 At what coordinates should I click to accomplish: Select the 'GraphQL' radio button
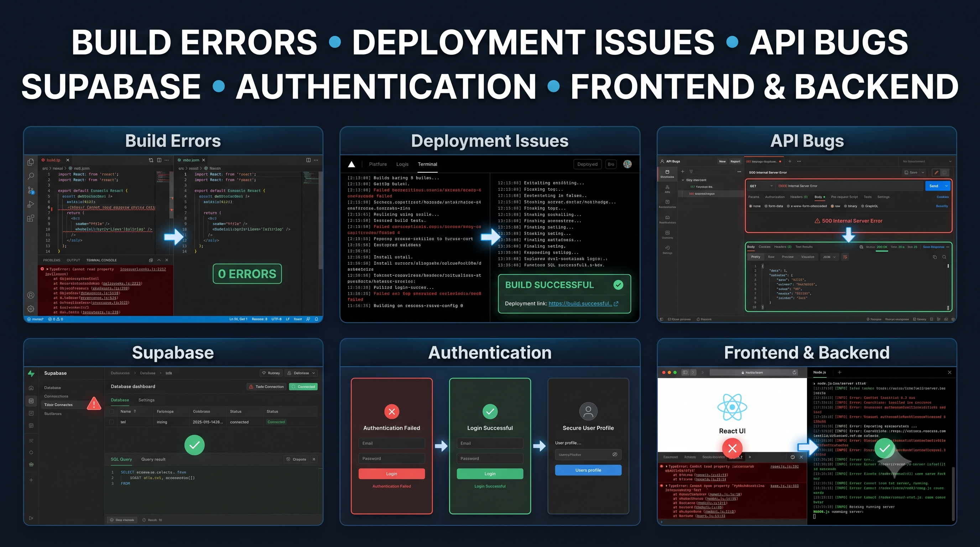pos(863,206)
